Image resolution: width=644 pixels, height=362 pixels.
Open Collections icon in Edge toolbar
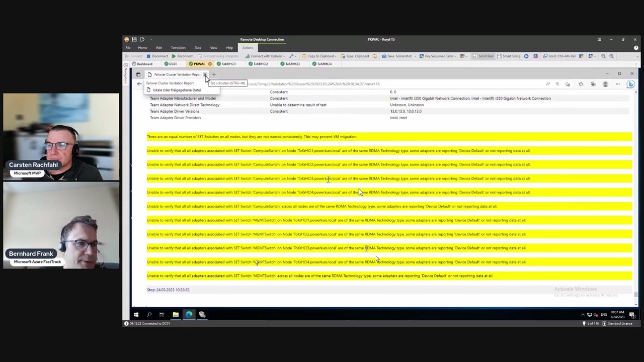593,84
